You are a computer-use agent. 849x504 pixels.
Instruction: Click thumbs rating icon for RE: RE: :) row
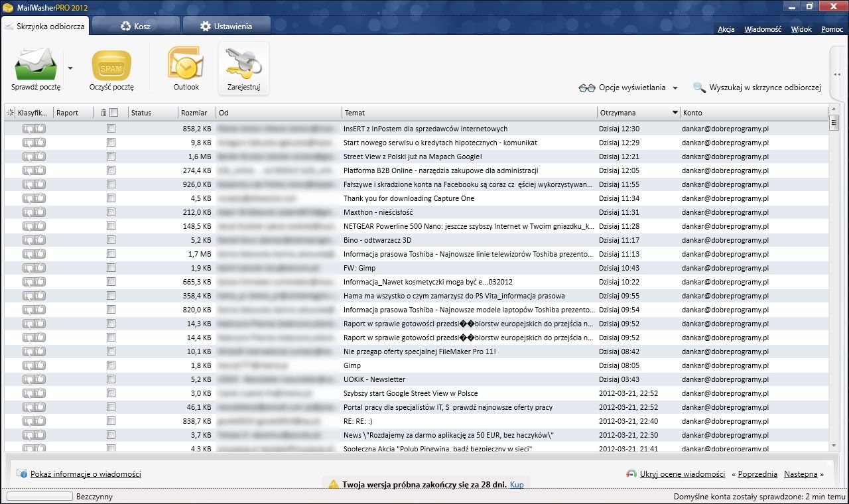tap(34, 421)
